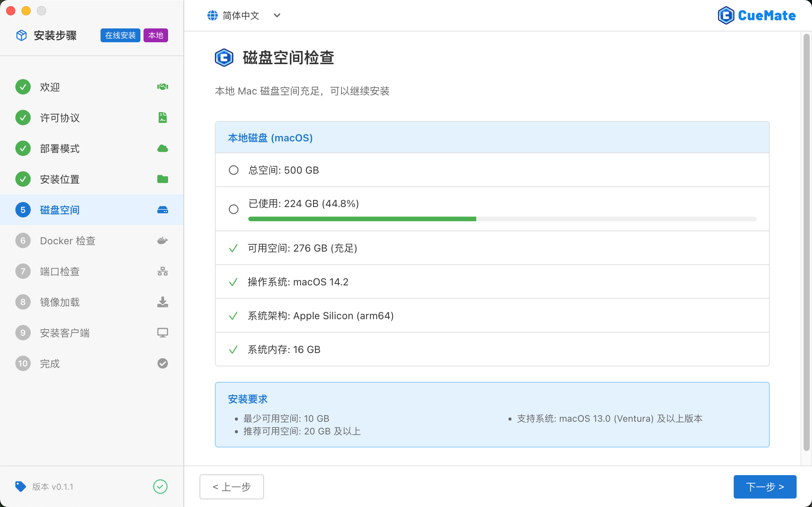Click the green check circle near 版本 v0.1.1
This screenshot has height=507, width=812.
(160, 487)
